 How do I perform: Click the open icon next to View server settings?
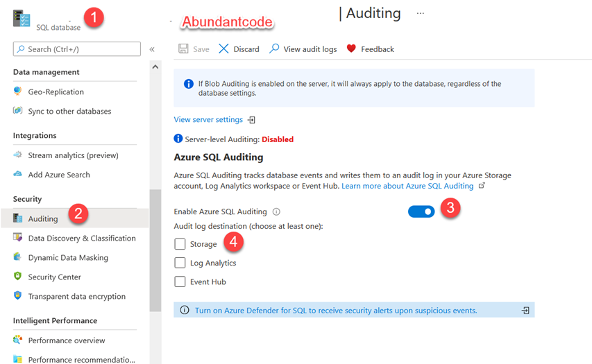251,120
